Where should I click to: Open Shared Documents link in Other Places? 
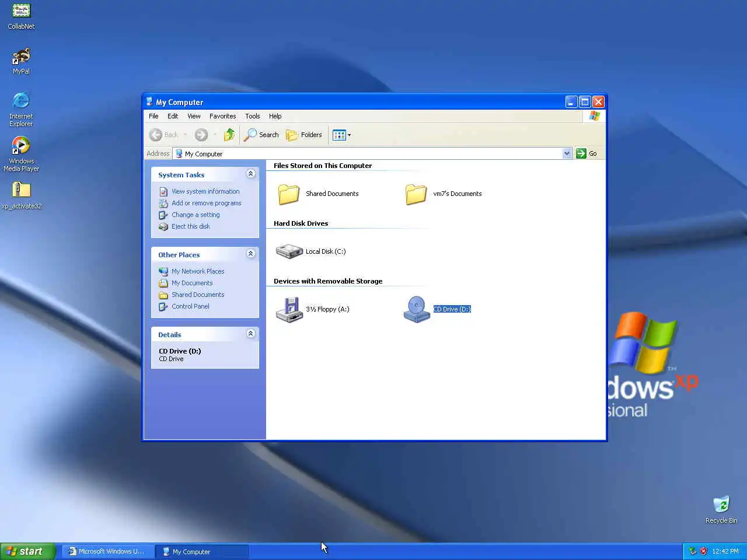point(198,295)
